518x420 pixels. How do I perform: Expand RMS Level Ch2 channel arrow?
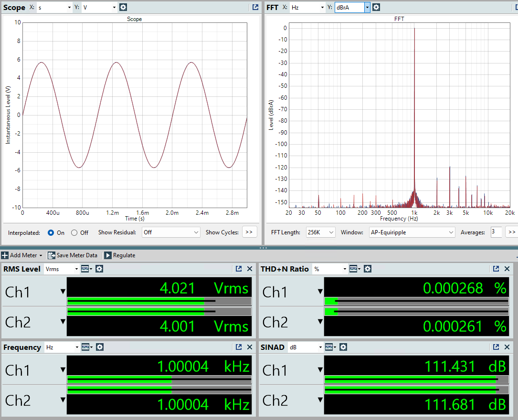(63, 321)
